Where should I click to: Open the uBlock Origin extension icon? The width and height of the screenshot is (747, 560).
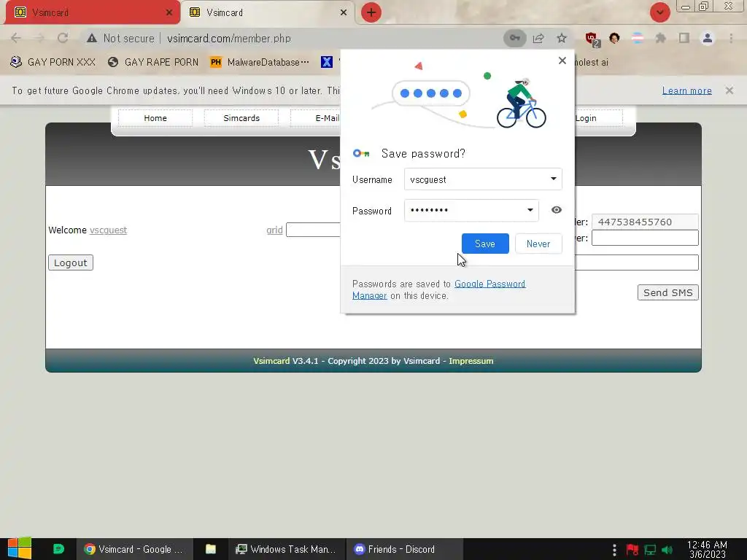pos(592,39)
